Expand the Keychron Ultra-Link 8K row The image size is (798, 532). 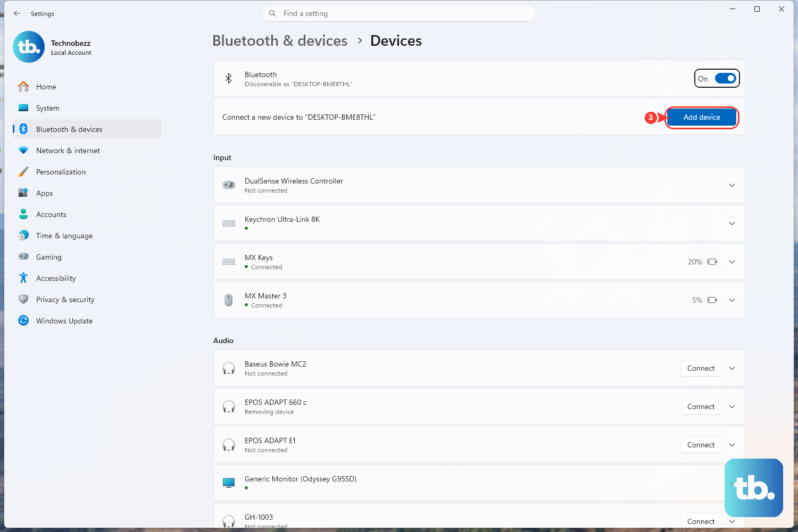[x=732, y=223]
